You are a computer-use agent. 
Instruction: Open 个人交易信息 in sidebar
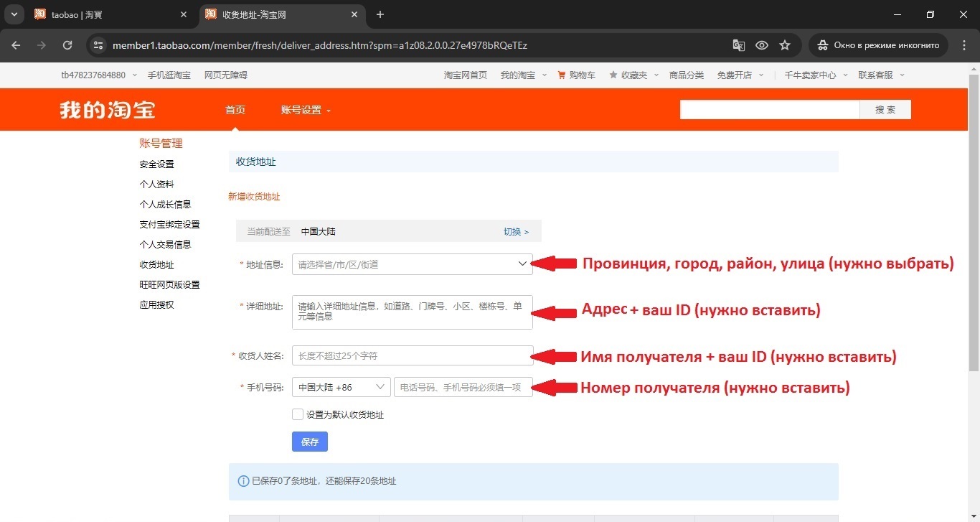tap(166, 244)
